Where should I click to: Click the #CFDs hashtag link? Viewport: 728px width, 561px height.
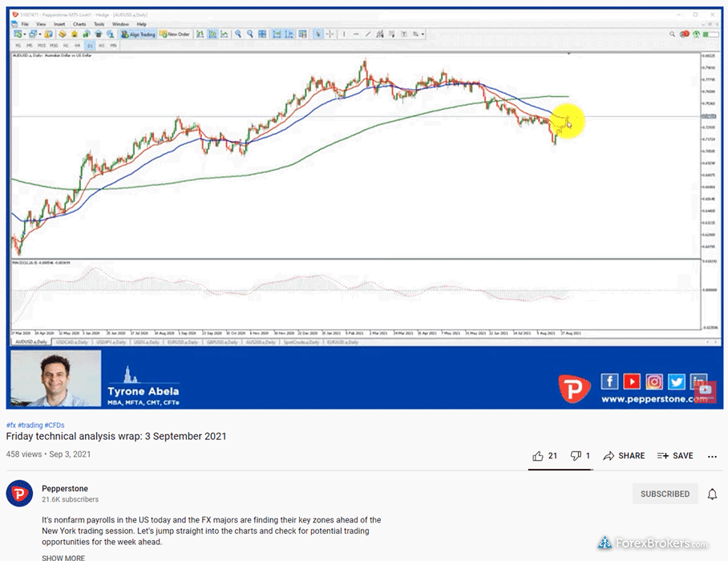pyautogui.click(x=55, y=425)
